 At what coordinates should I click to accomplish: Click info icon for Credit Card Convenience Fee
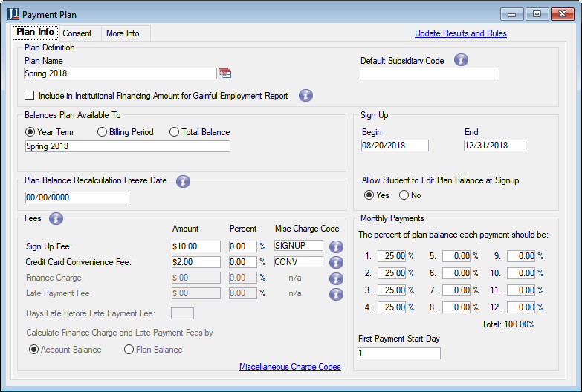[x=336, y=262]
